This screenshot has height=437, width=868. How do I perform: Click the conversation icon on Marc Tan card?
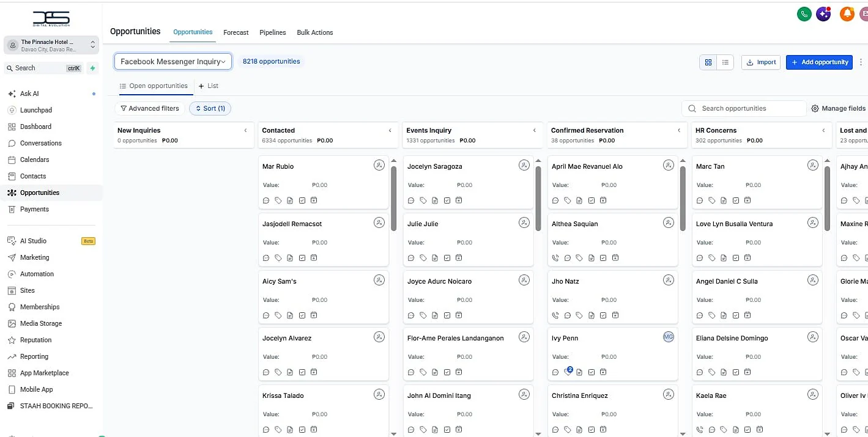click(x=700, y=200)
